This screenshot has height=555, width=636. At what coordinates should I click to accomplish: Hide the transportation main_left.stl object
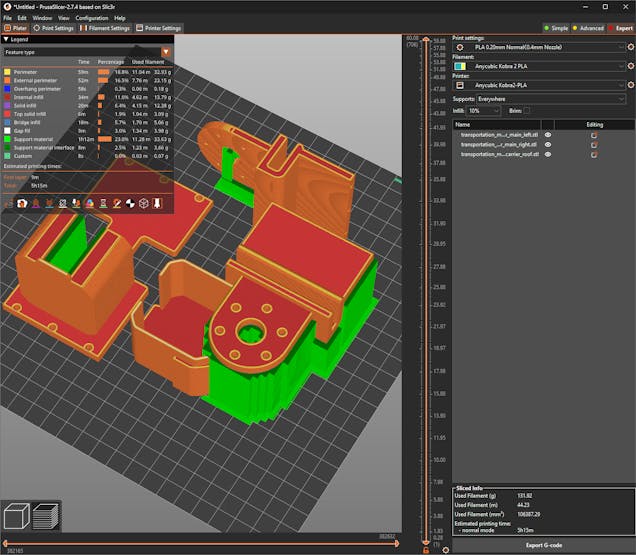tap(547, 134)
